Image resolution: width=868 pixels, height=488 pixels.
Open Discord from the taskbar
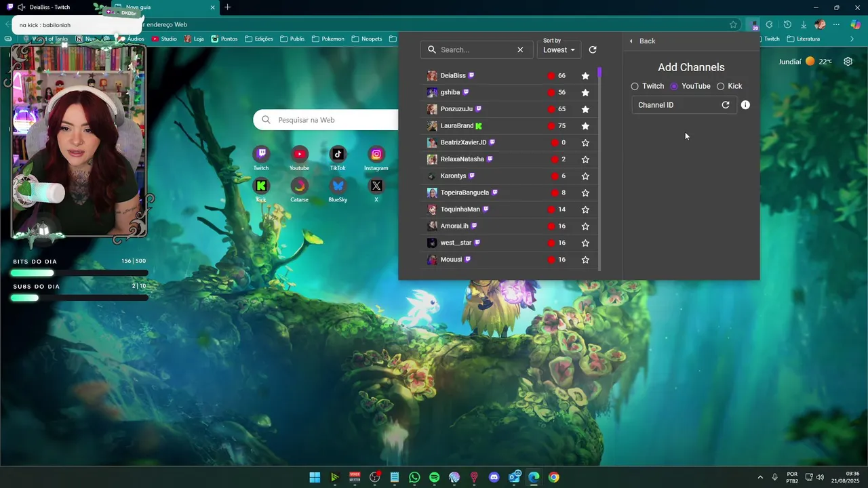pyautogui.click(x=494, y=477)
